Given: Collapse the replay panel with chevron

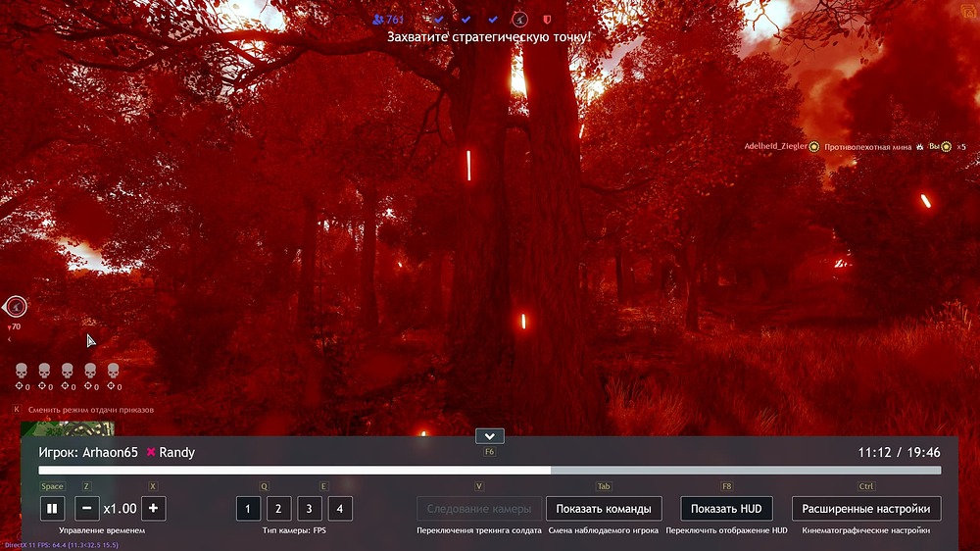Looking at the screenshot, I should [489, 436].
